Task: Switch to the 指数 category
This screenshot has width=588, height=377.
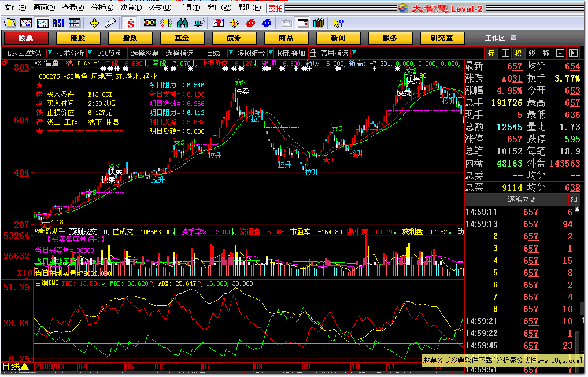Action: (130, 38)
